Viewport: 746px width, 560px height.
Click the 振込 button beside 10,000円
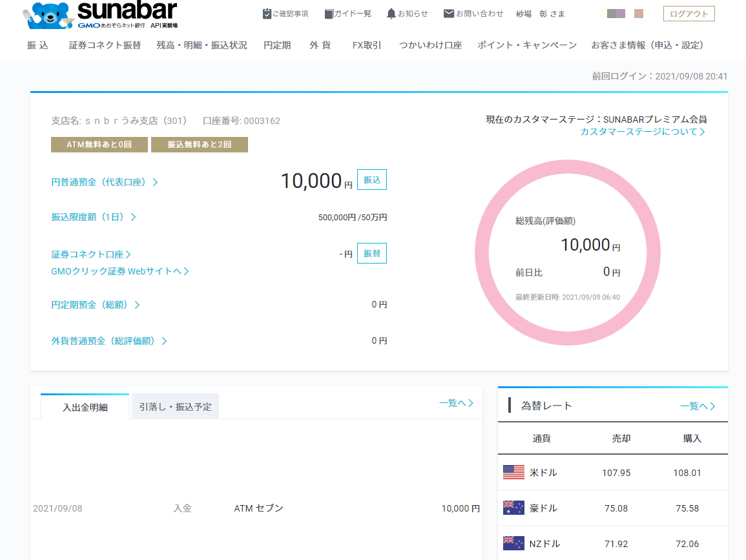(x=372, y=179)
